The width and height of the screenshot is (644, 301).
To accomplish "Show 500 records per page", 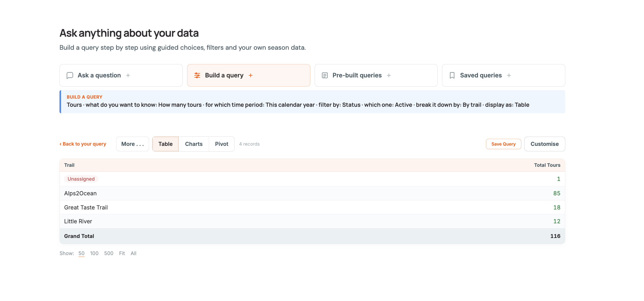I will click(x=109, y=253).
